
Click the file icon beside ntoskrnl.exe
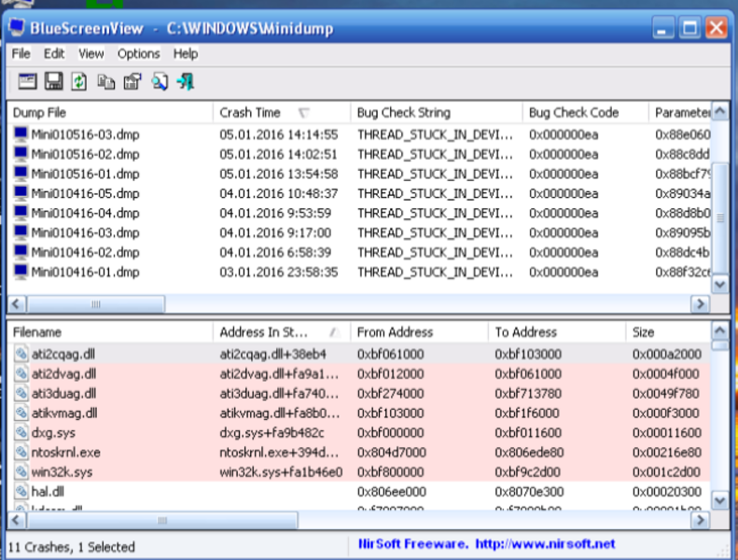[x=21, y=452]
